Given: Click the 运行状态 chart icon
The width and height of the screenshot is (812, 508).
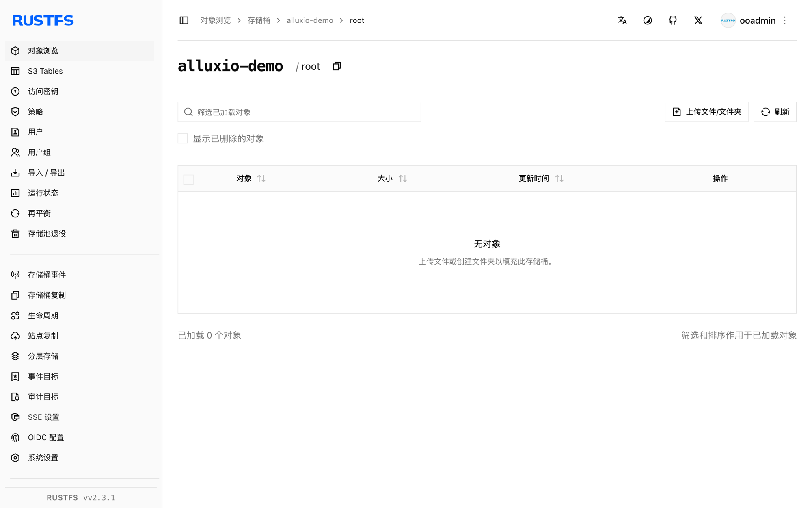Looking at the screenshot, I should point(15,193).
